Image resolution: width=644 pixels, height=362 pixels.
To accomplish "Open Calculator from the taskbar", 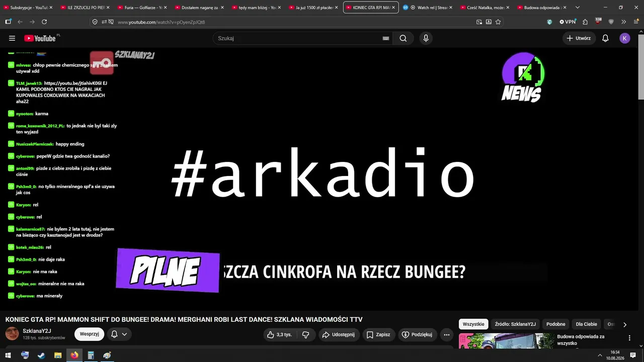I will coord(91,355).
